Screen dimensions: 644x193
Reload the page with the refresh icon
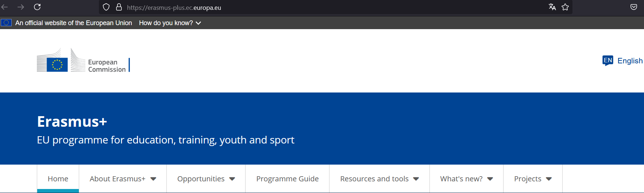click(x=37, y=7)
